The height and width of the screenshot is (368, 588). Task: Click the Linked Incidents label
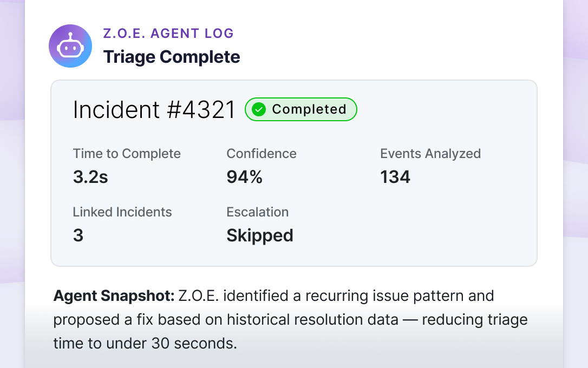pyautogui.click(x=122, y=212)
